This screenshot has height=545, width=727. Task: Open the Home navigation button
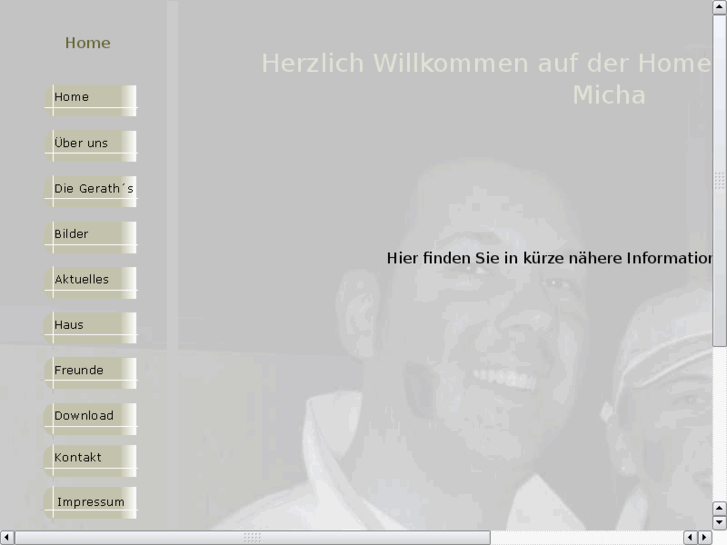[90, 100]
